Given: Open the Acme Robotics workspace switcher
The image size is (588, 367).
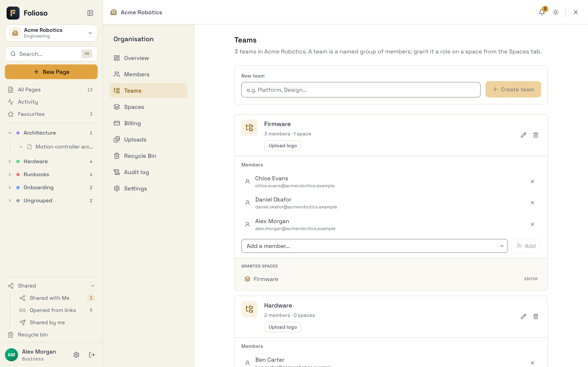Looking at the screenshot, I should coord(51,33).
